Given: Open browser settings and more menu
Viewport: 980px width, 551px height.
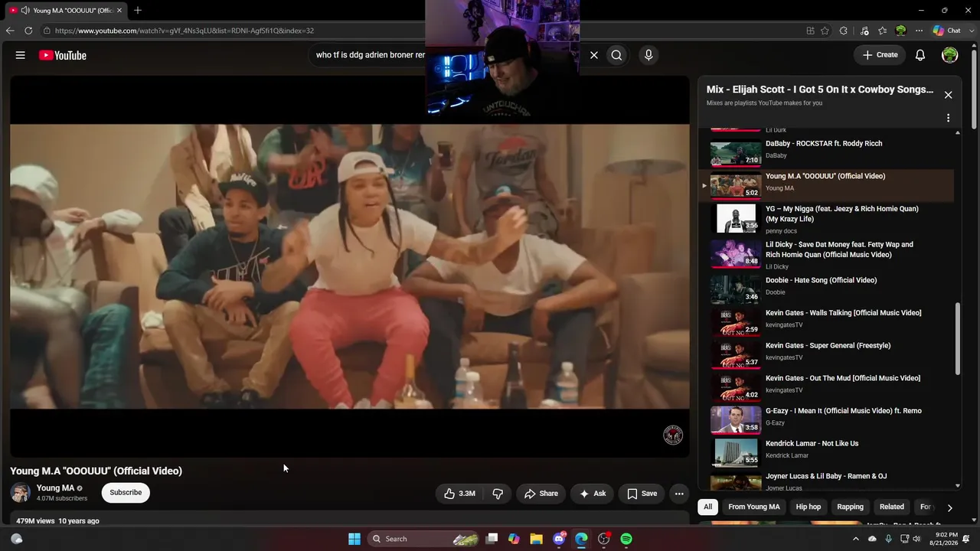Looking at the screenshot, I should tap(920, 31).
